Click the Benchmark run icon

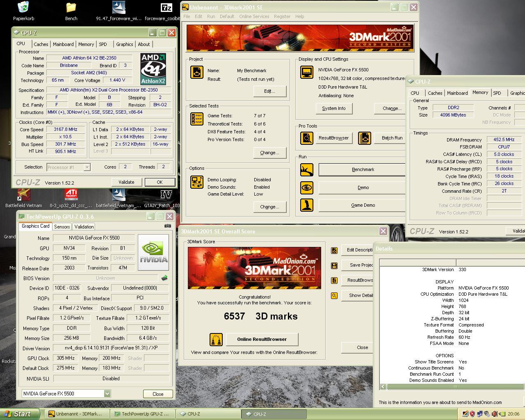pyautogui.click(x=307, y=169)
